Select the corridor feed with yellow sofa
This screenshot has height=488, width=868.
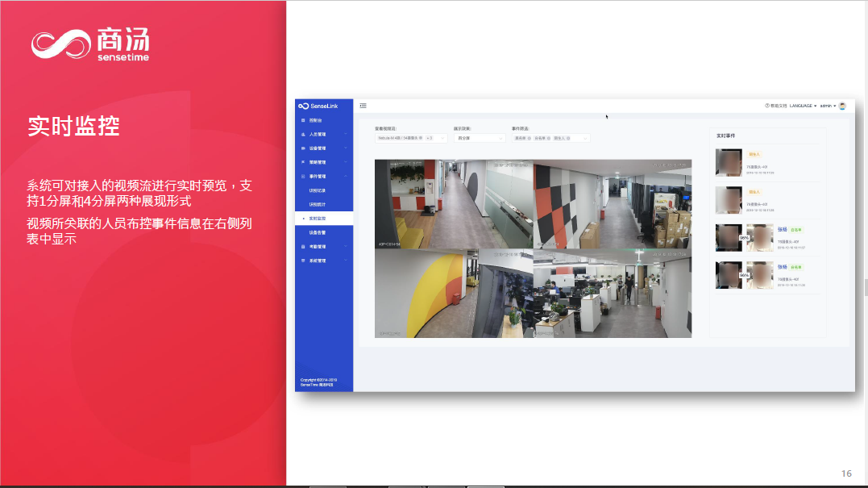click(x=454, y=204)
